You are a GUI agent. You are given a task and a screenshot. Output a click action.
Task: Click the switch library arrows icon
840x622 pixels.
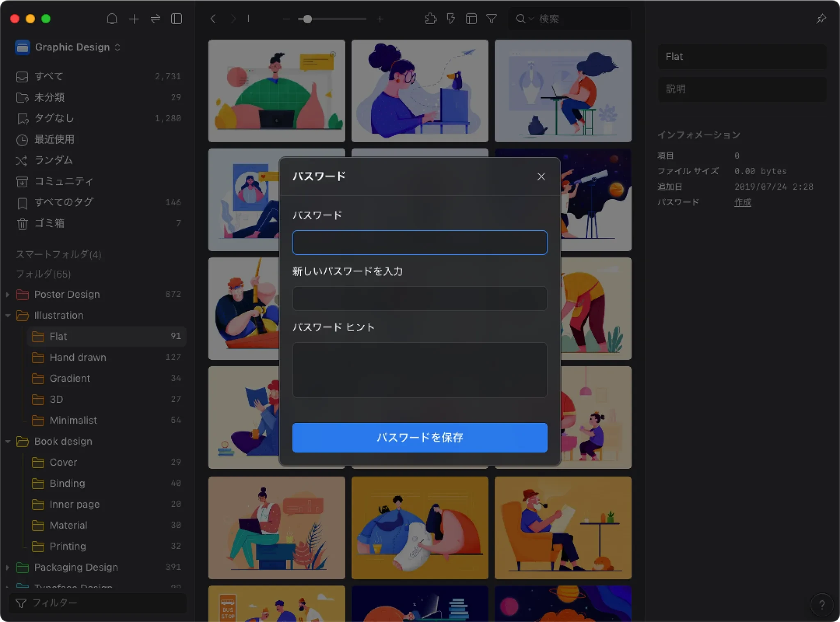[155, 19]
